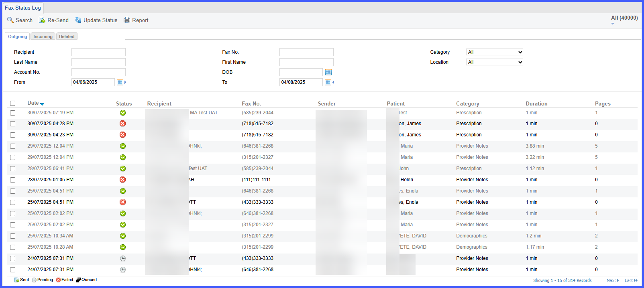644x288 pixels.
Task: Click failed status icon for 25/07/2025 04:51 PM Enola row with 0 pages
Action: coord(123,202)
